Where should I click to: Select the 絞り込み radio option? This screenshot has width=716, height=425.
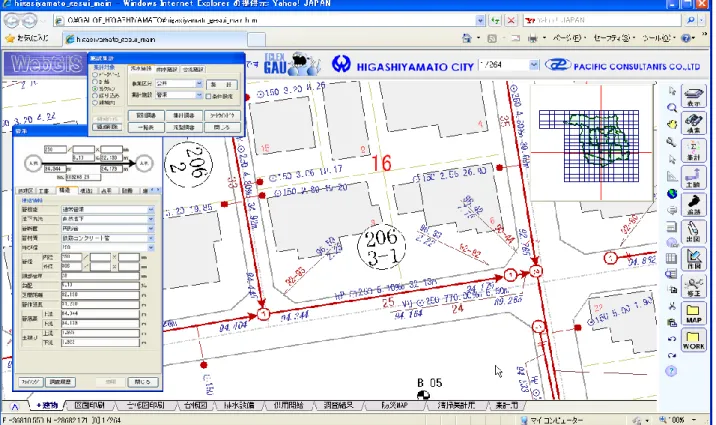[95, 96]
